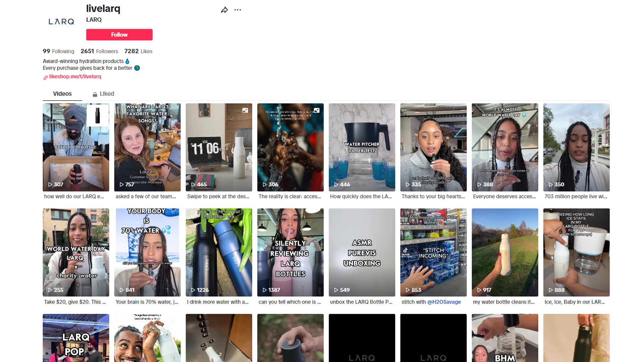Switch to the Liked tab

(x=103, y=94)
